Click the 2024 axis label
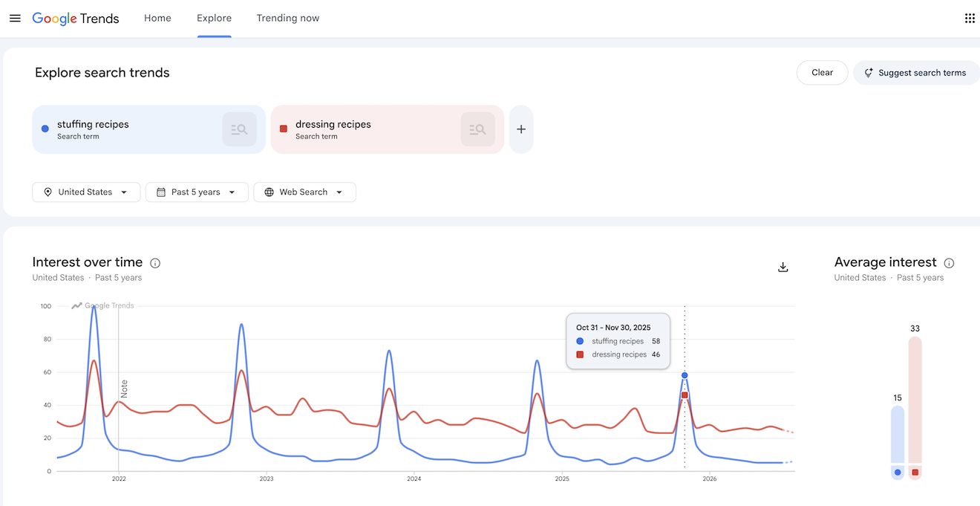The height and width of the screenshot is (506, 980). point(414,479)
